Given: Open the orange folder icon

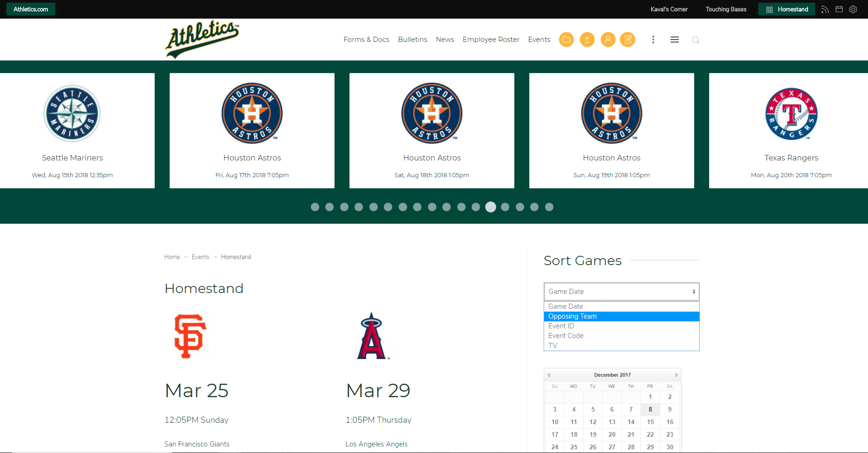Looking at the screenshot, I should 566,40.
